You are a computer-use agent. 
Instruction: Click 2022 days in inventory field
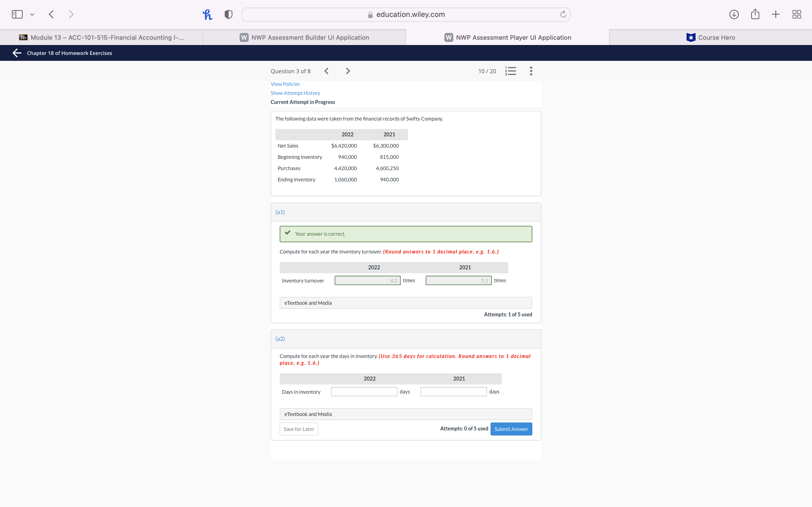pos(364,392)
